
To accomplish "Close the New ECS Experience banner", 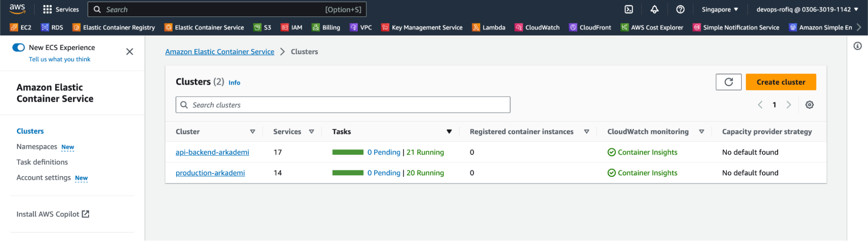I will [x=129, y=52].
